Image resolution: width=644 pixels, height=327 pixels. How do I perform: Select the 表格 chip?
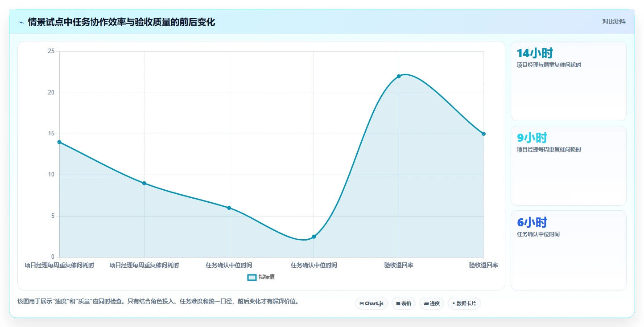(403, 303)
